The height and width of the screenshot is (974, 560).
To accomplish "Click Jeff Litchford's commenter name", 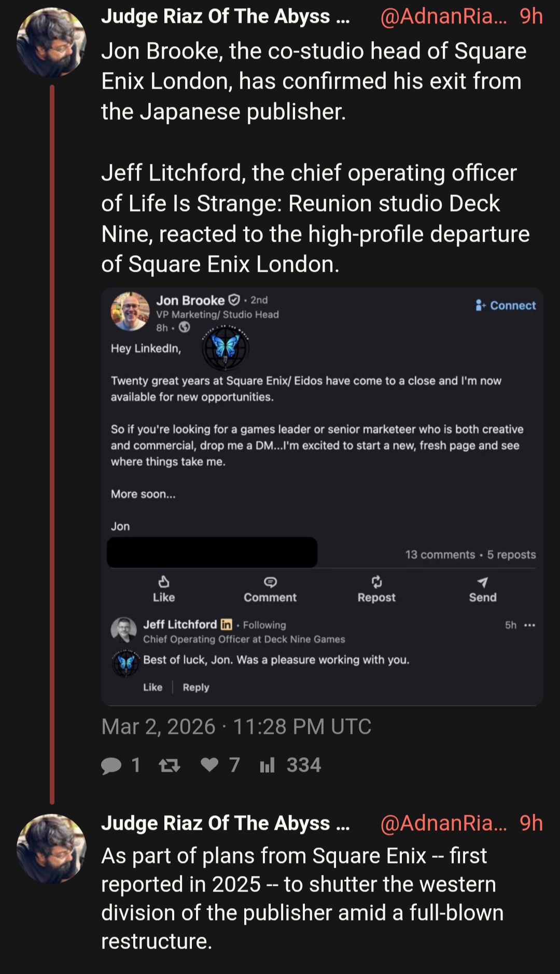I will (x=180, y=625).
